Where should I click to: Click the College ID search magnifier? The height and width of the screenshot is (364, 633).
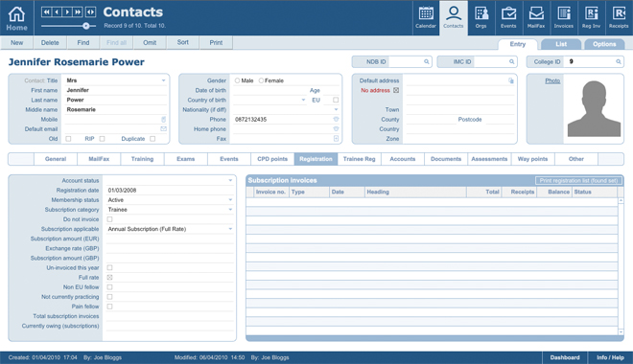pyautogui.click(x=618, y=61)
